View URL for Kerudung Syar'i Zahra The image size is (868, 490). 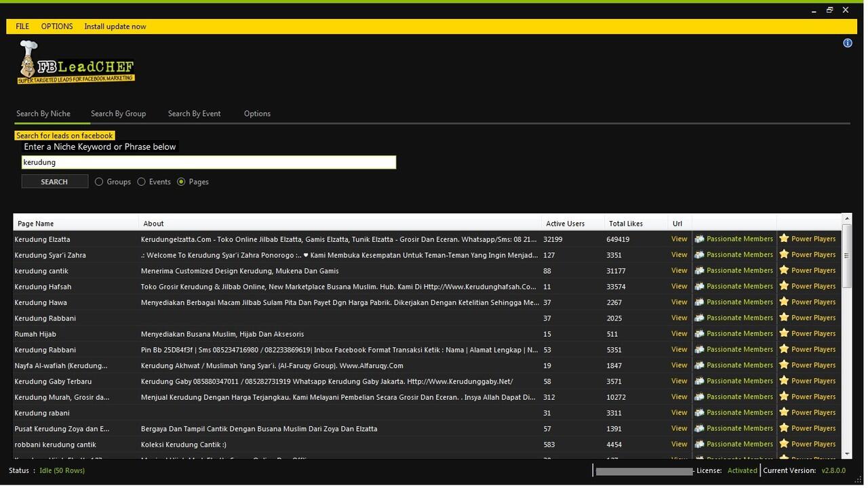pos(679,255)
